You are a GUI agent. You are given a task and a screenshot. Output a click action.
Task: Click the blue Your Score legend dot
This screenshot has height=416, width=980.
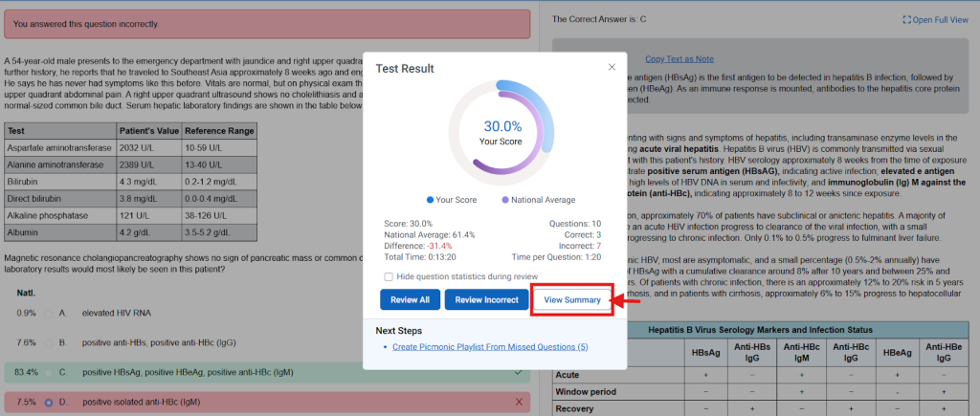(430, 200)
